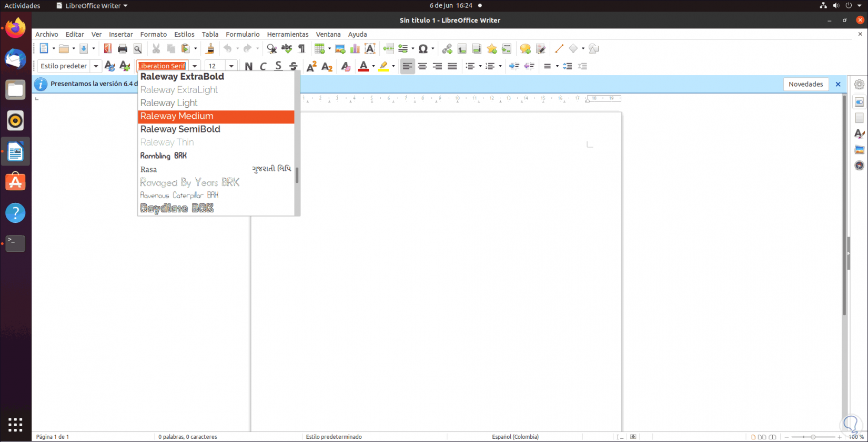Viewport: 868px width, 442px height.
Task: Open print preview icon
Action: click(x=138, y=49)
